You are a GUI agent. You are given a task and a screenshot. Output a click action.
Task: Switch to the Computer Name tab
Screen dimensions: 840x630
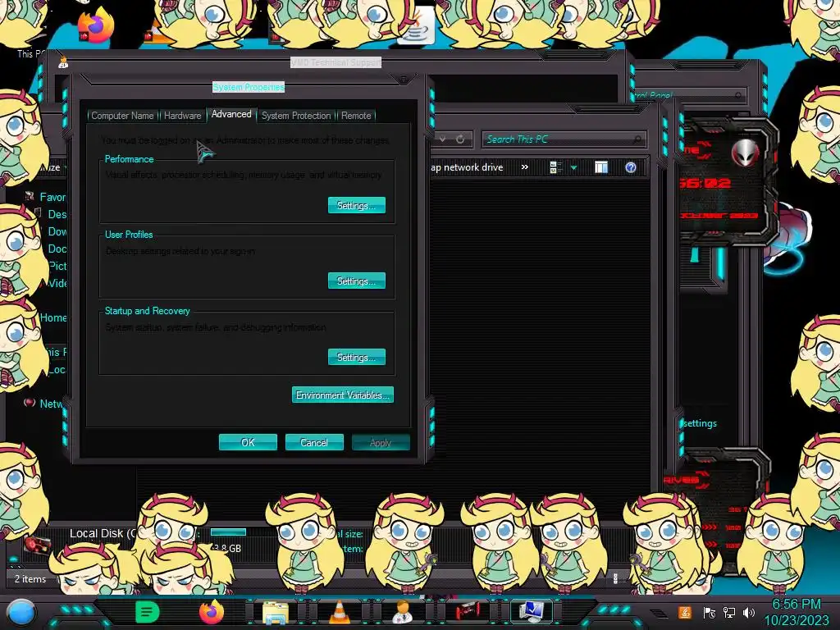(x=122, y=115)
